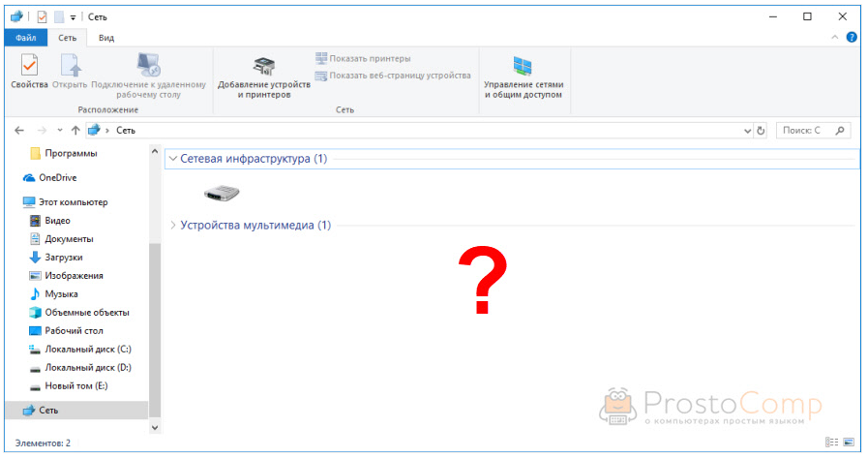Click the address bar network location icon
868x458 pixels.
(94, 130)
